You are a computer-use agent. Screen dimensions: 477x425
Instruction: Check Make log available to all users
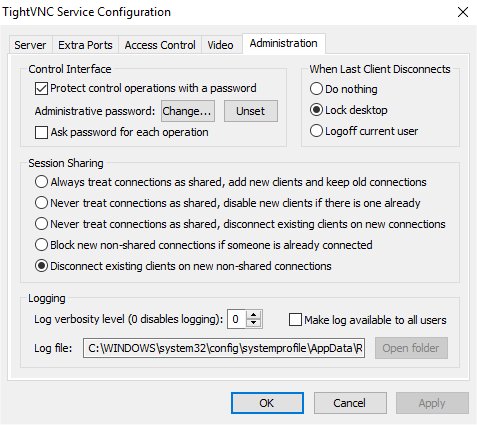(x=295, y=320)
